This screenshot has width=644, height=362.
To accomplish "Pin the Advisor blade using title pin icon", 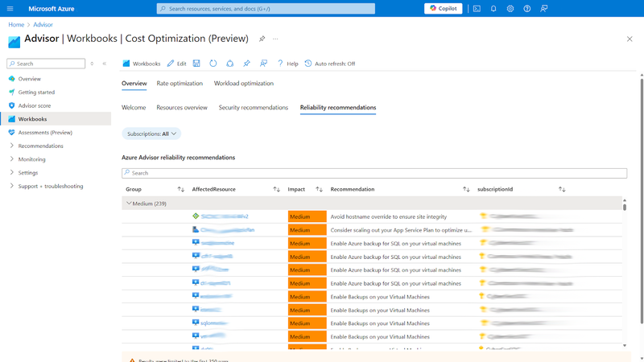I will coord(262,39).
